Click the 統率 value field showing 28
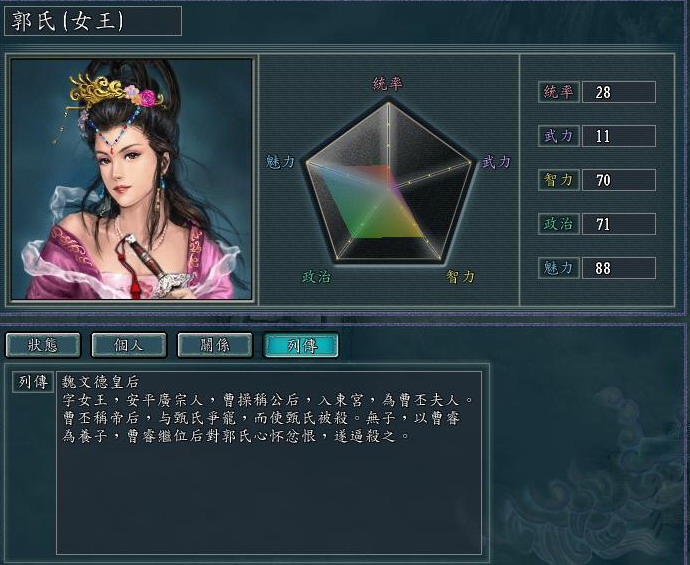Screen dimensions: 690x565 [x=619, y=92]
